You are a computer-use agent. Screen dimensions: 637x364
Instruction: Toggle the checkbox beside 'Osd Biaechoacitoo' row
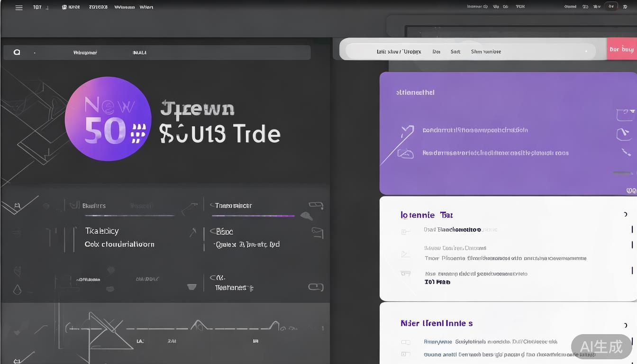[405, 231]
